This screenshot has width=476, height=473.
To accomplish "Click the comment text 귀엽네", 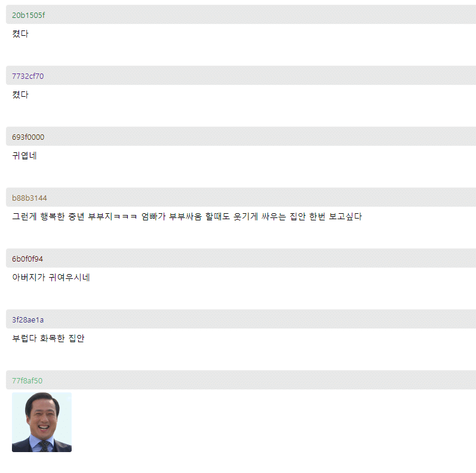I will point(24,156).
